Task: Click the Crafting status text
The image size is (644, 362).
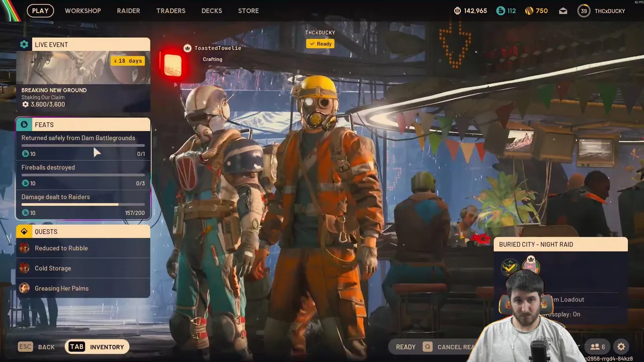Action: tap(212, 59)
